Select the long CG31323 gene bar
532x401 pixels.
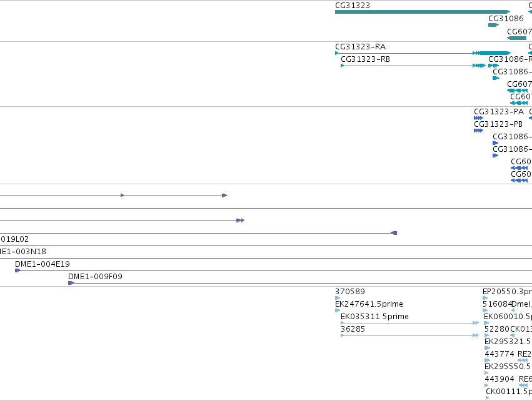(x=423, y=12)
